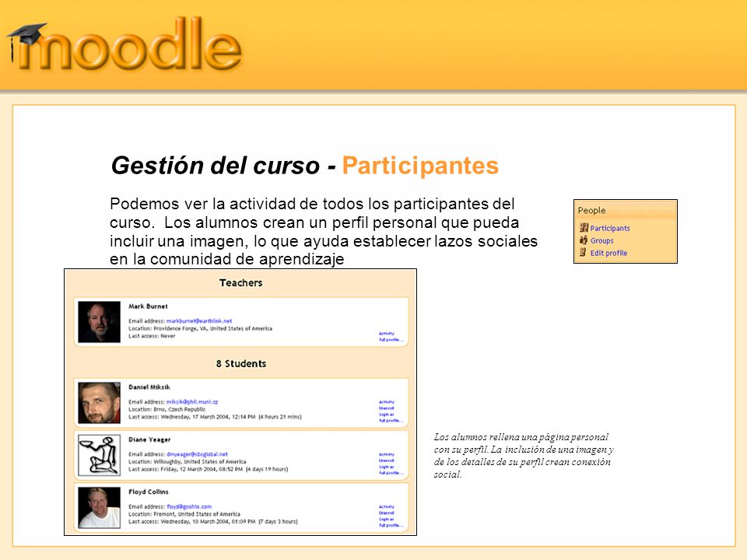This screenshot has width=747, height=560.
Task: Click the paragraph starting "Podemos ver la actividad"
Action: point(324,232)
